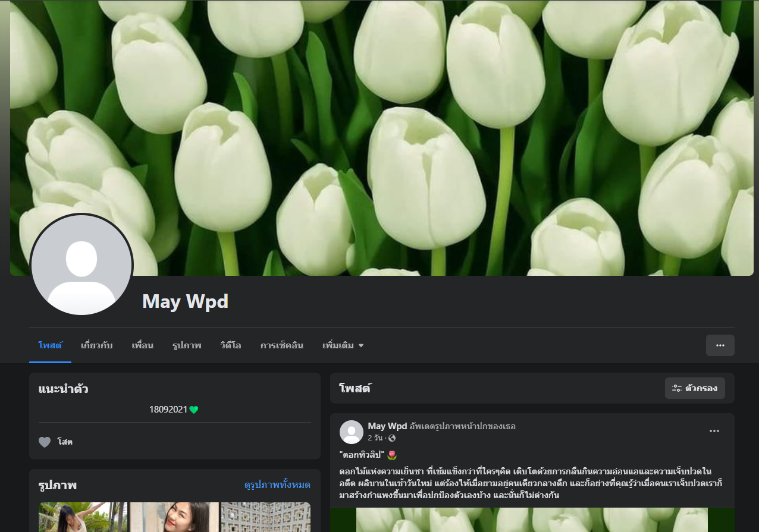Click the 2 วัน post timestamp
Image resolution: width=759 pixels, height=532 pixels.
pyautogui.click(x=375, y=438)
